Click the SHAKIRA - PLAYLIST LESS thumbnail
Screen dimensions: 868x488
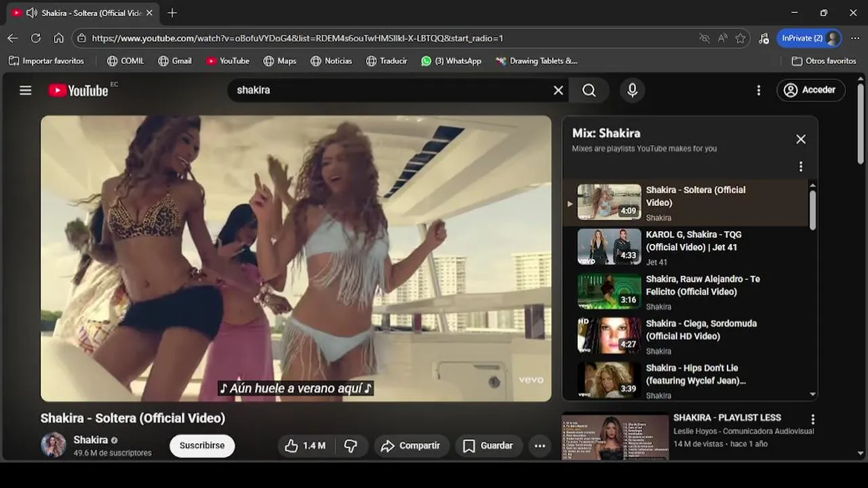[x=616, y=437]
